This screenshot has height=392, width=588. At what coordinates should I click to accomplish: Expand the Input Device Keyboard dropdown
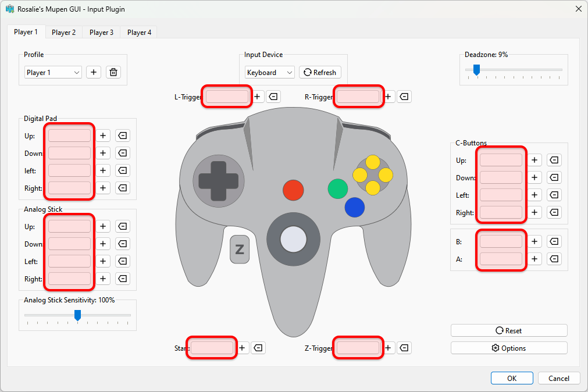click(x=270, y=73)
